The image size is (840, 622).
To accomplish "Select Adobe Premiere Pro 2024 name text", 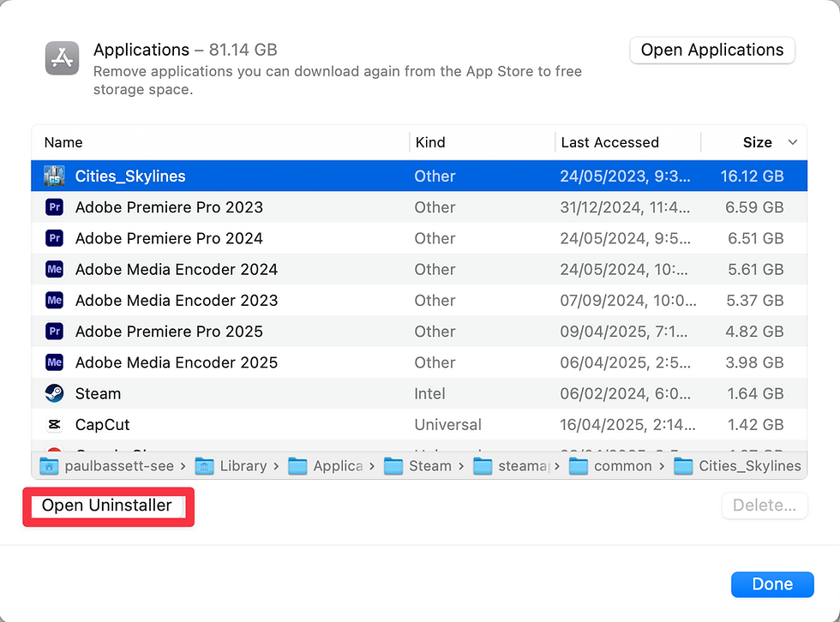I will pyautogui.click(x=170, y=238).
